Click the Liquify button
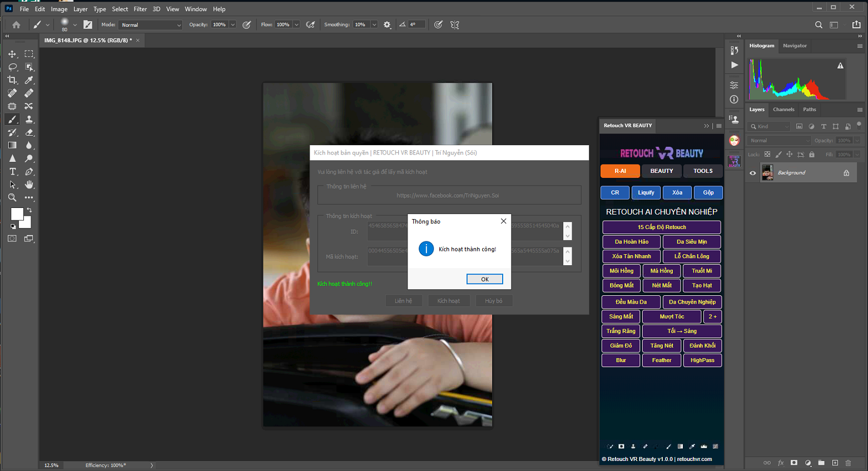868x471 pixels. tap(646, 192)
